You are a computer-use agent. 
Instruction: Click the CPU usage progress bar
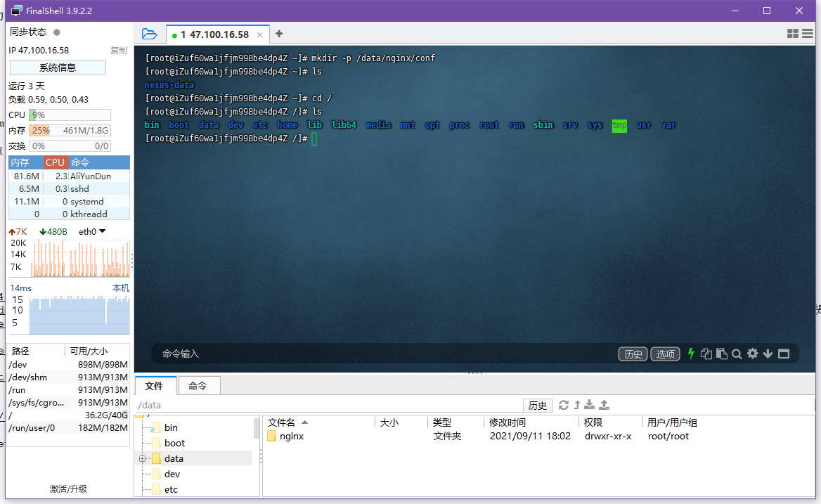[x=70, y=115]
